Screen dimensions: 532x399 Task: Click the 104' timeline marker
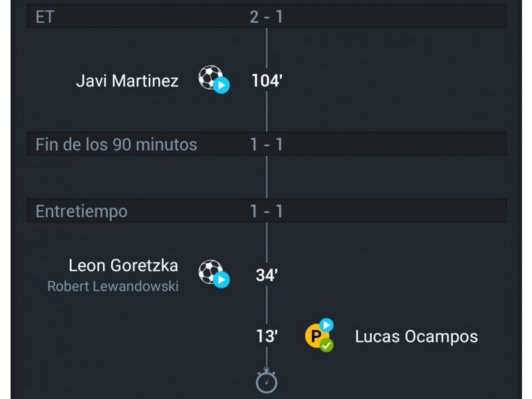click(267, 80)
